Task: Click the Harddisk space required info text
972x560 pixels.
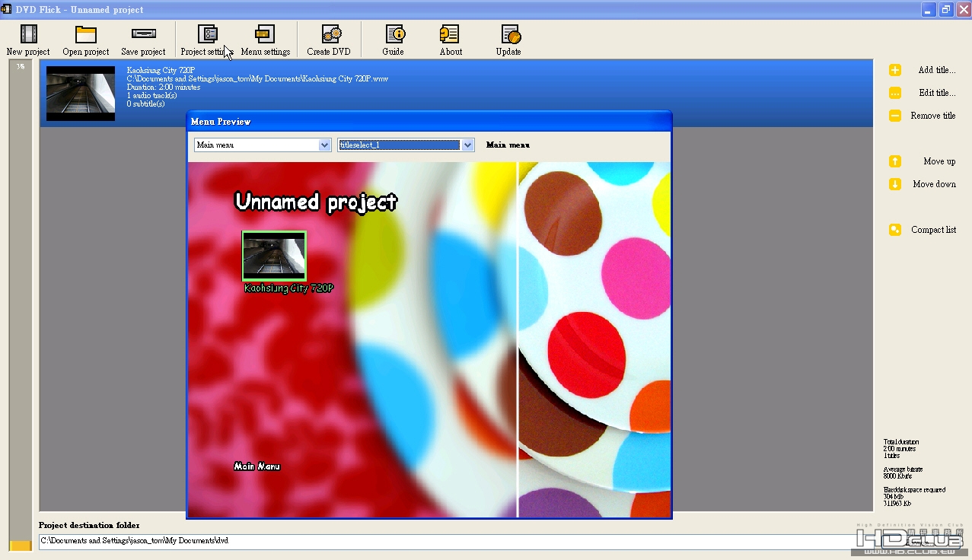Action: 914,497
